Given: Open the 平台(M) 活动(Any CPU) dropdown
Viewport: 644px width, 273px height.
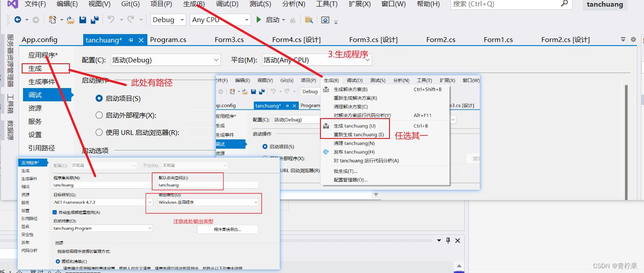Looking at the screenshot, I should pos(317,60).
